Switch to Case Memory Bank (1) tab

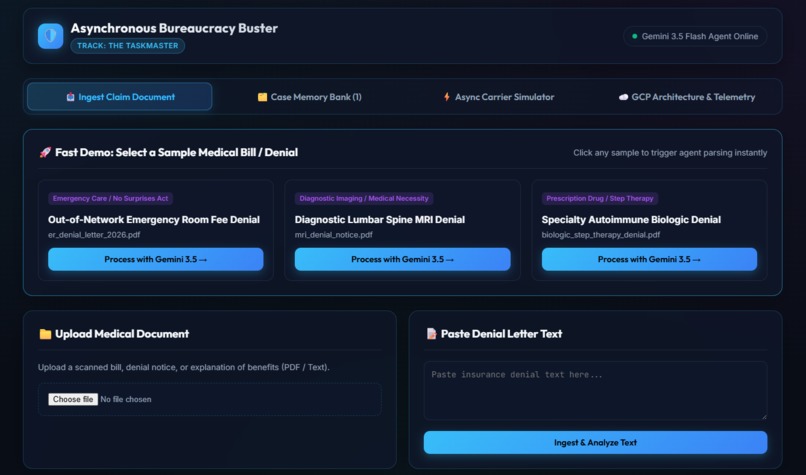point(309,97)
